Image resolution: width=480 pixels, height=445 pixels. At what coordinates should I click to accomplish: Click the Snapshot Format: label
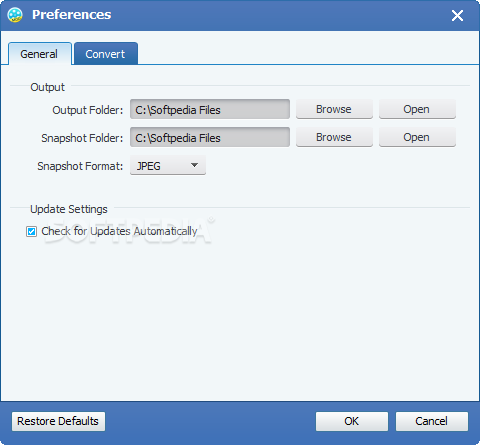[80, 166]
